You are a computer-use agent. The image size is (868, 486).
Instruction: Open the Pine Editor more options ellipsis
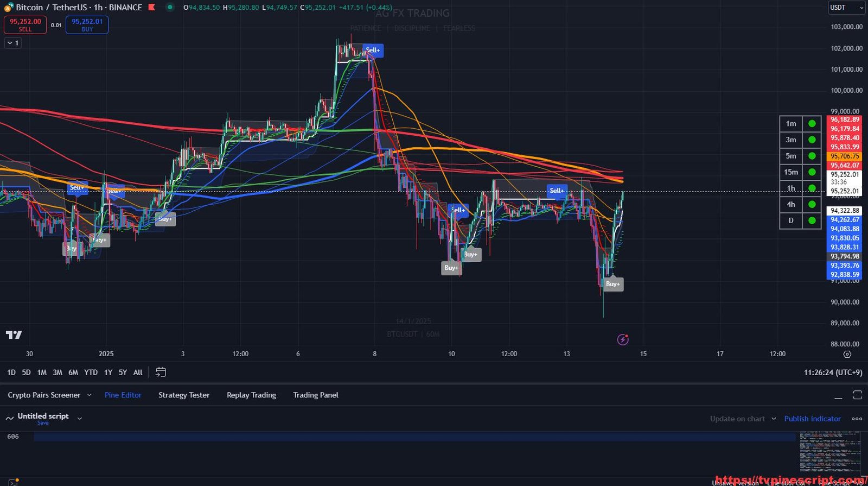click(857, 419)
